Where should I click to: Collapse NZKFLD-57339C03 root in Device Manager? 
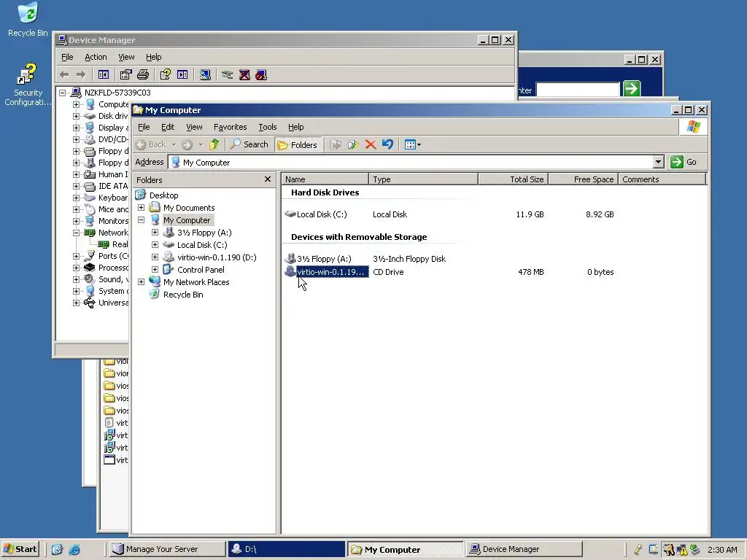63,93
